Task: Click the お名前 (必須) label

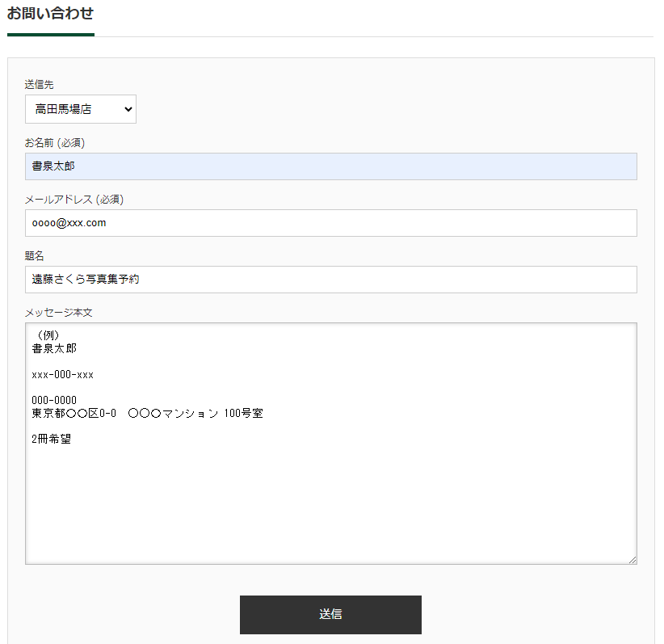Action: click(55, 143)
